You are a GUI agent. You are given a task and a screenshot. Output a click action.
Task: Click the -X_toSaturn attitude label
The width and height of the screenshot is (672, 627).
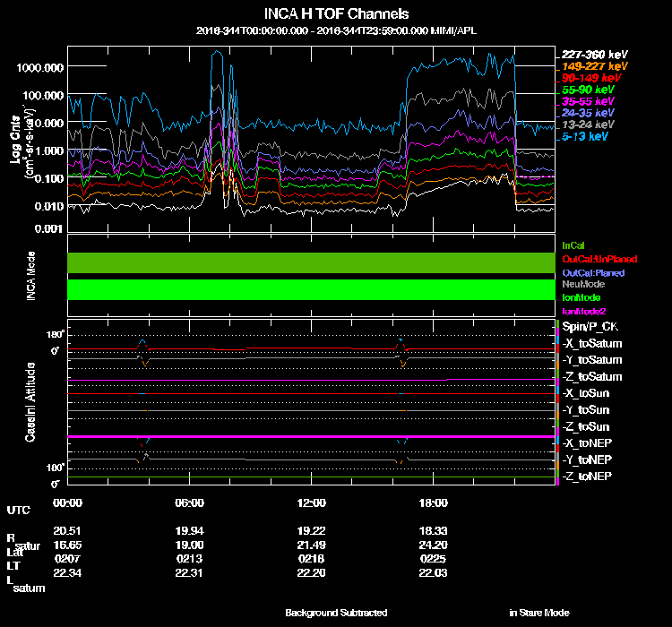click(592, 343)
